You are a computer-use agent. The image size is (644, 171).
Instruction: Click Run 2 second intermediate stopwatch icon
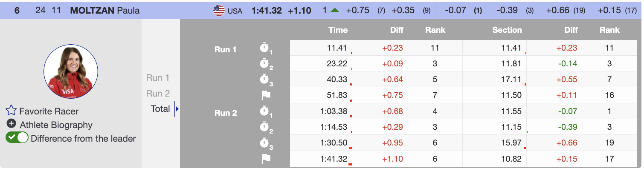(x=266, y=127)
